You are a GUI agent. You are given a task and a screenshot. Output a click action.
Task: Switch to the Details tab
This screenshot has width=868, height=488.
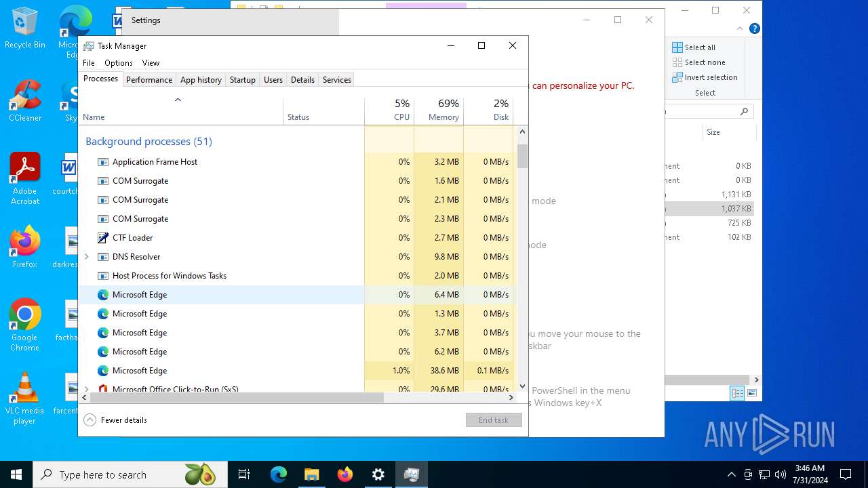point(302,80)
